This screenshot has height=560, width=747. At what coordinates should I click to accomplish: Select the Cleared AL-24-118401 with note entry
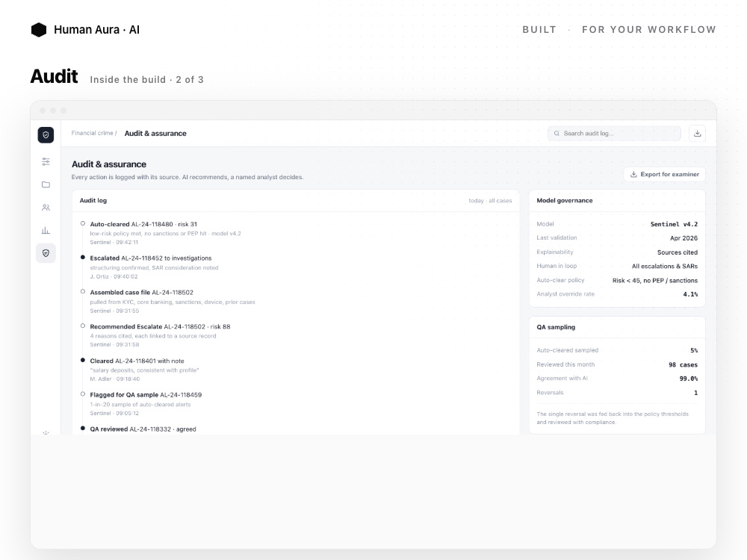tap(144, 370)
